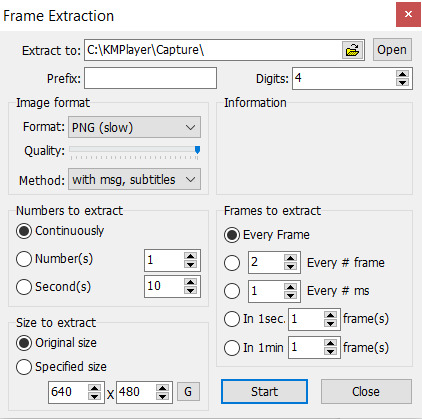Decrease the Second(s) value with its down arrow

coord(191,290)
